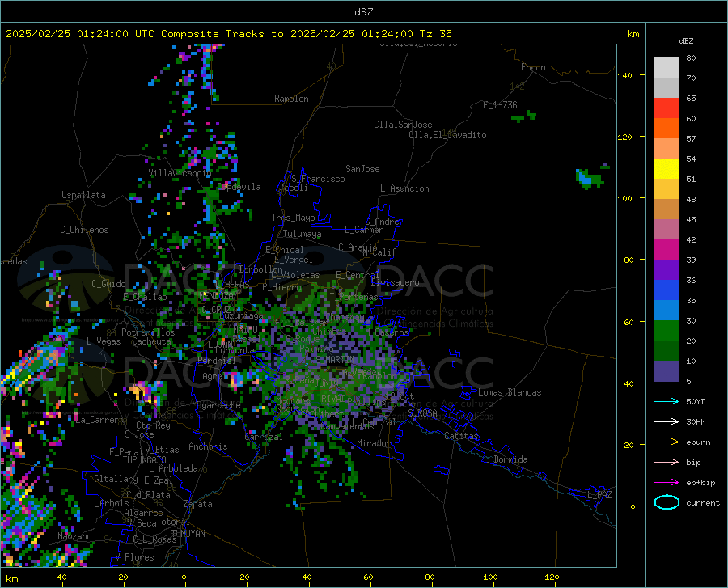This screenshot has width=728, height=588.
Task: Click the 120 km horizontal axis tick
Action: (552, 577)
